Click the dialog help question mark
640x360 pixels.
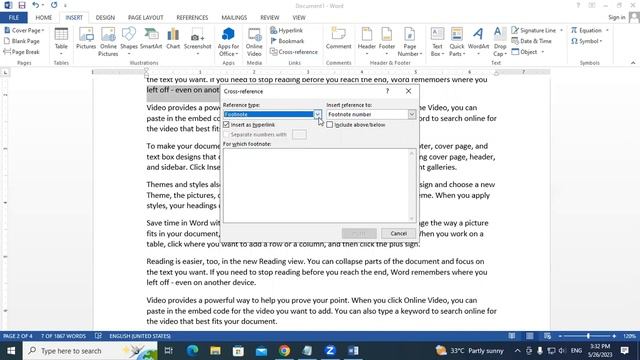coord(387,91)
